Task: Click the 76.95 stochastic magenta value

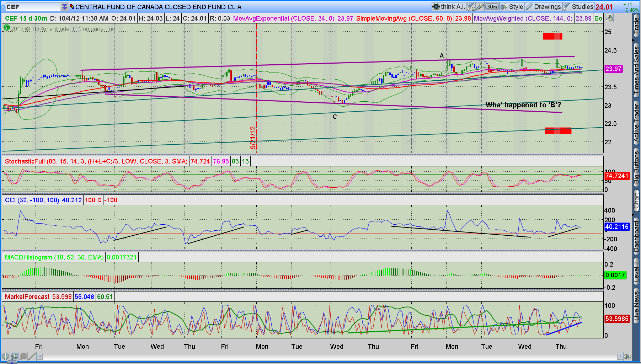Action: point(221,161)
